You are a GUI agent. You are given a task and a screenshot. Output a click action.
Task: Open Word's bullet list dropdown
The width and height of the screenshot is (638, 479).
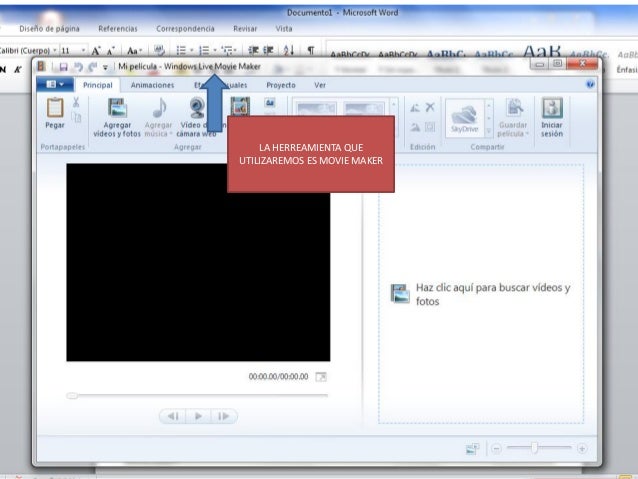point(192,50)
